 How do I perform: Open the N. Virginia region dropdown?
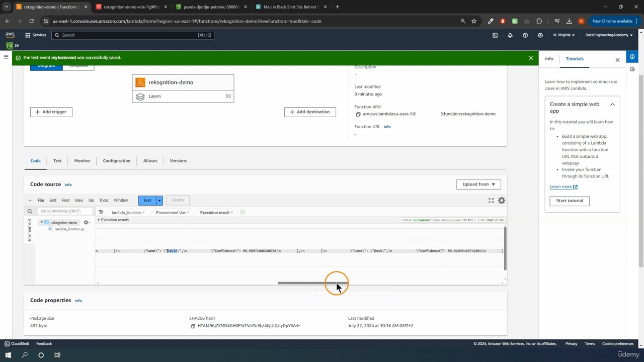pyautogui.click(x=563, y=35)
